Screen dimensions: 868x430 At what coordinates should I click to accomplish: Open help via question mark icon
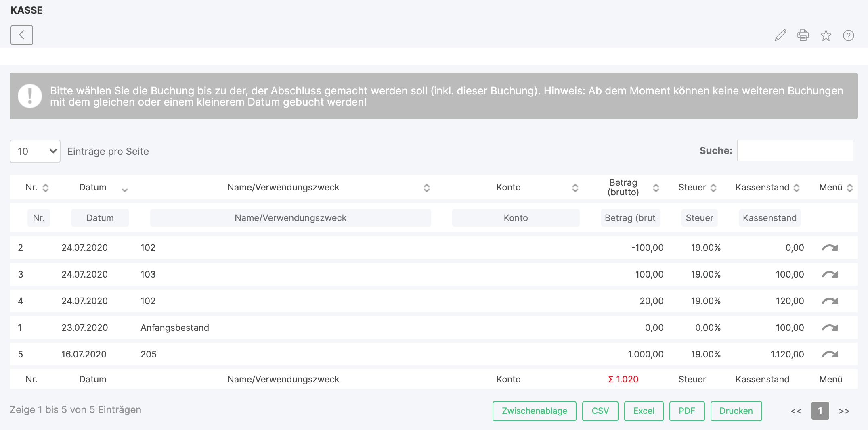point(848,35)
